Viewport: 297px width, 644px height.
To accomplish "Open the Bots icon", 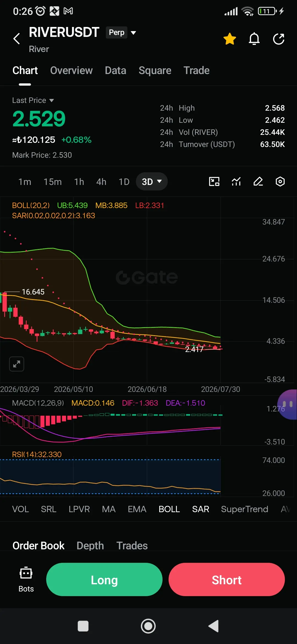I will (26, 579).
